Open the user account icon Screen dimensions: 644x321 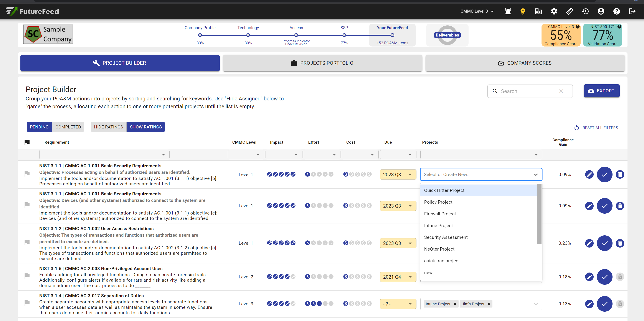tap(601, 11)
